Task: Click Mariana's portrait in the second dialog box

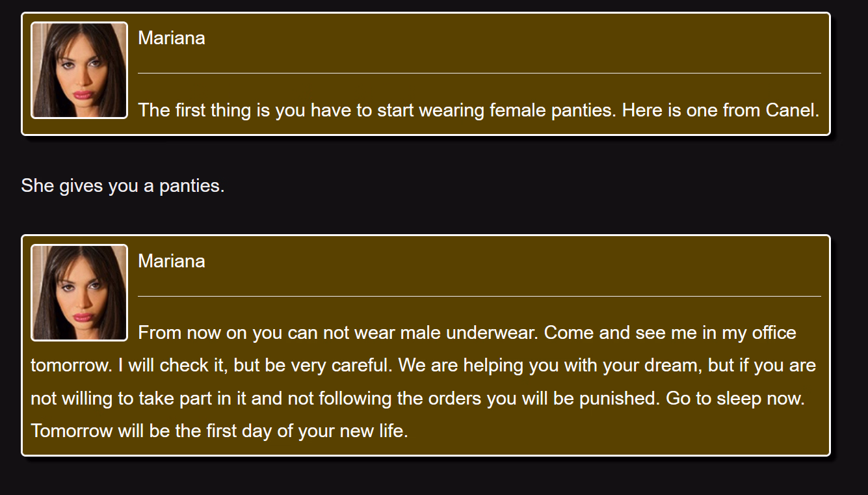Action: click(79, 293)
